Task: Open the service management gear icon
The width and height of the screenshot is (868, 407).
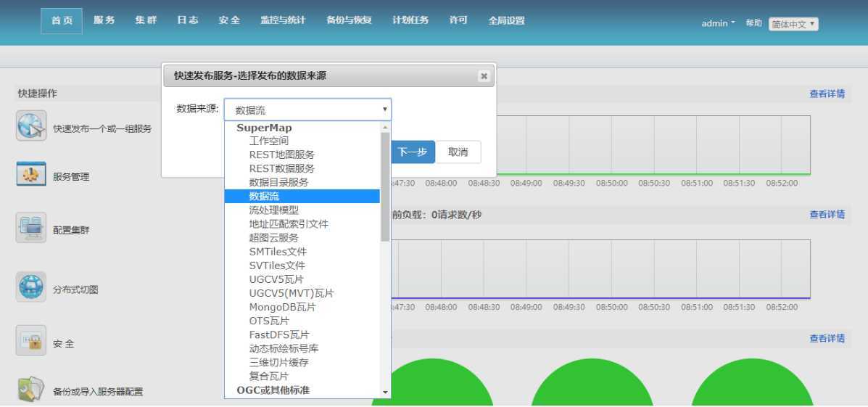Action: pos(31,175)
